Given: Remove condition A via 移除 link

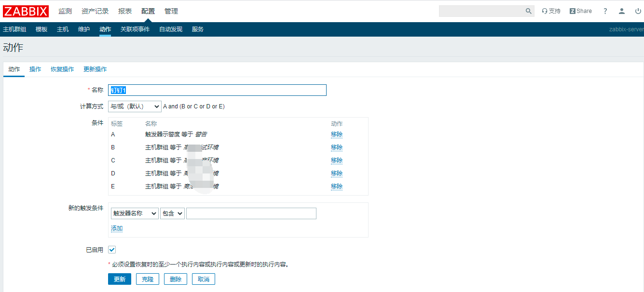Looking at the screenshot, I should pos(337,134).
